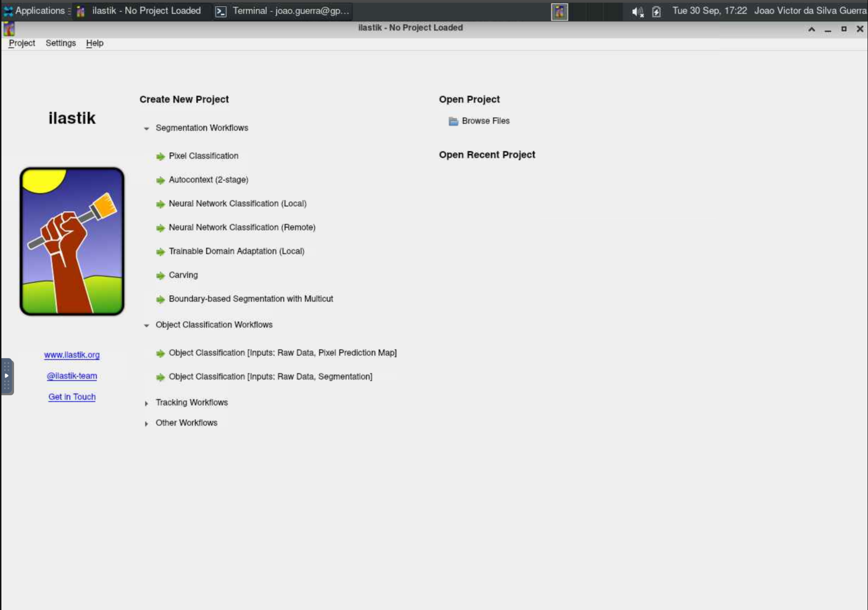Click the muted volume icon in system tray
The height and width of the screenshot is (610, 868).
(x=638, y=12)
